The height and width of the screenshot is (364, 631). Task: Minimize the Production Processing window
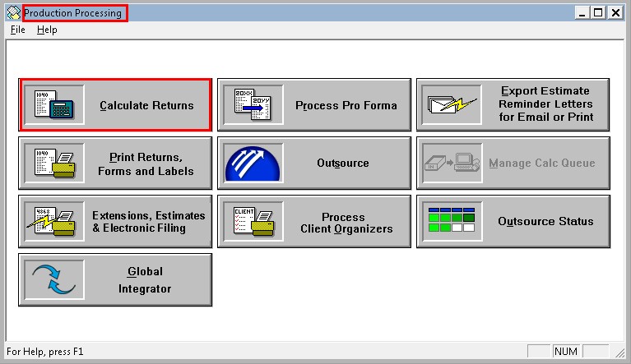(582, 13)
